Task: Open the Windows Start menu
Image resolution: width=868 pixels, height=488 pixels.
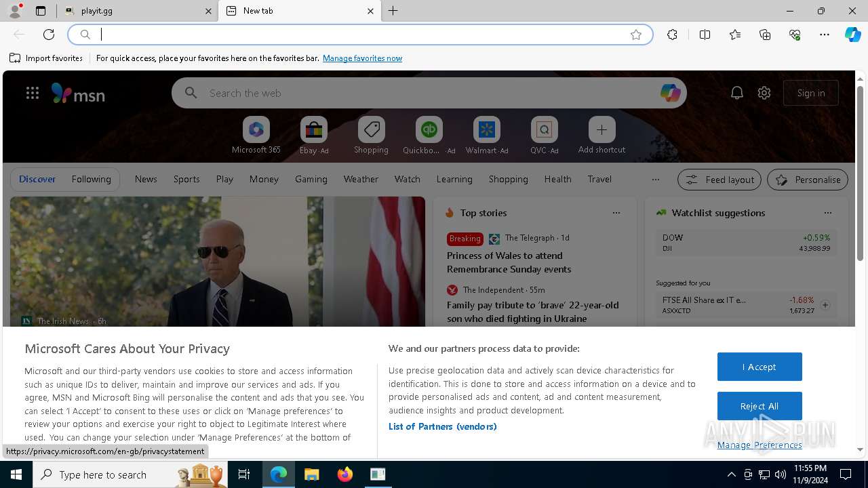Action: (16, 474)
